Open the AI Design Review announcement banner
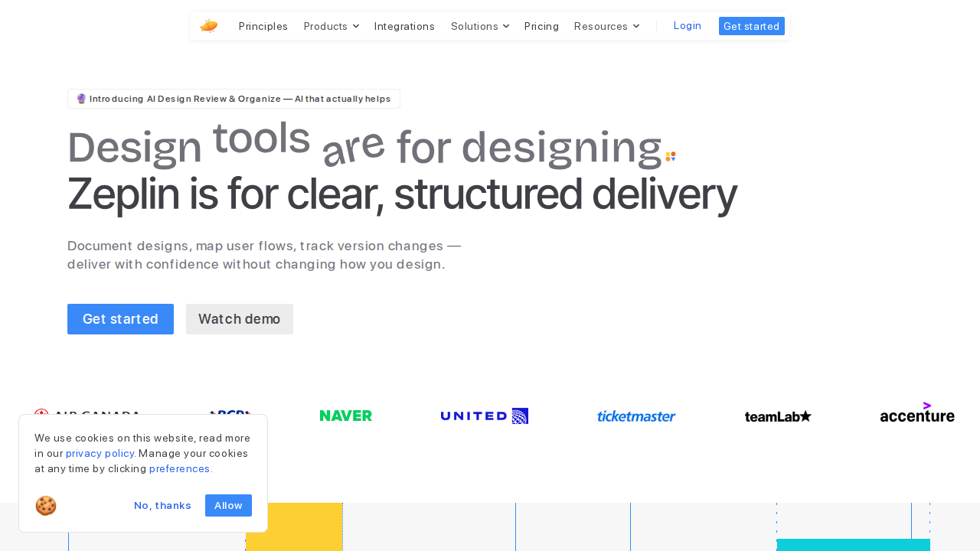 pos(234,99)
